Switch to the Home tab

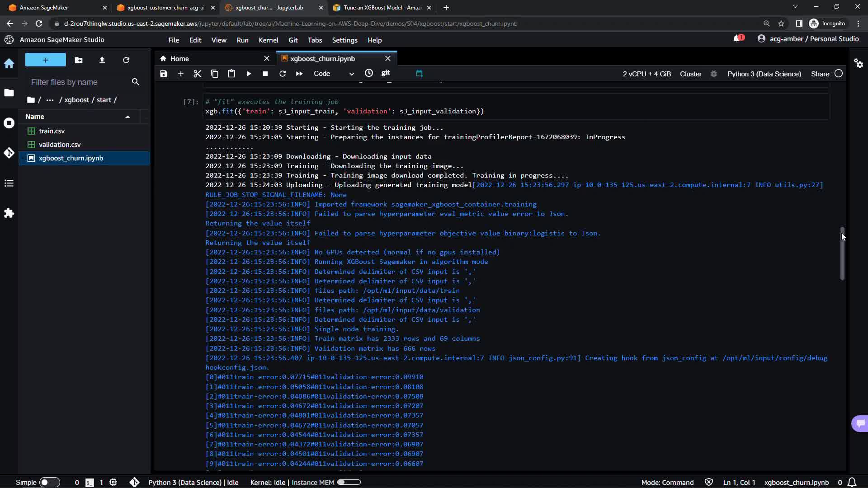tap(179, 59)
